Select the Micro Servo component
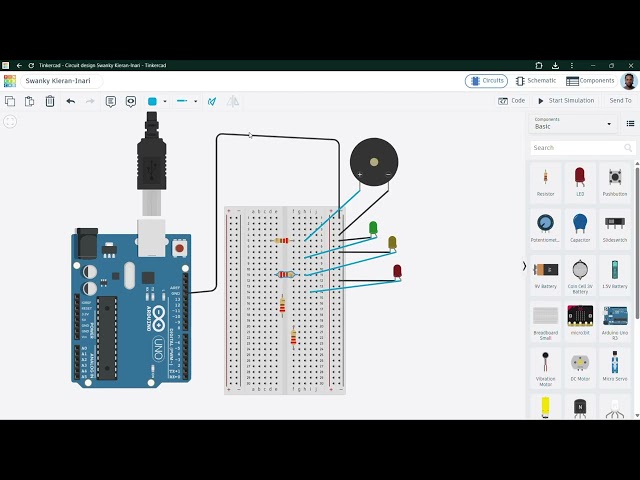Viewport: 640px width, 480px height. 615,367
